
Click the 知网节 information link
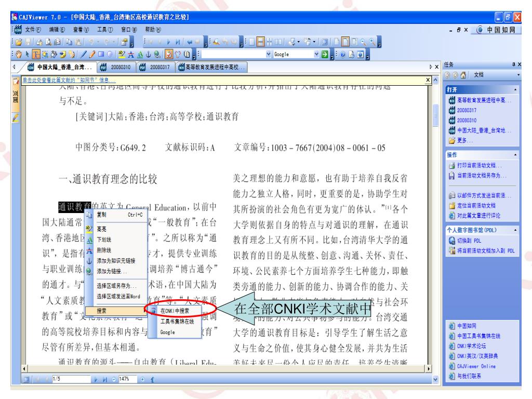pos(69,80)
